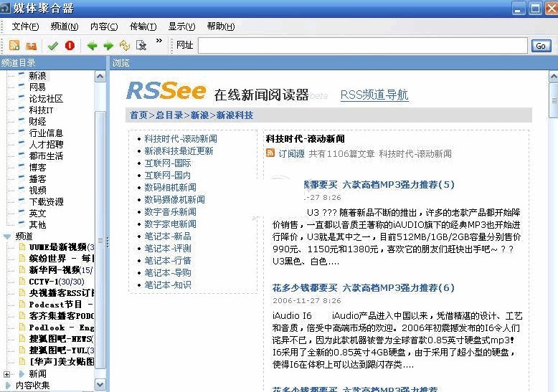
Task: Select 下载资源 in the channel directory
Action: pos(47,201)
